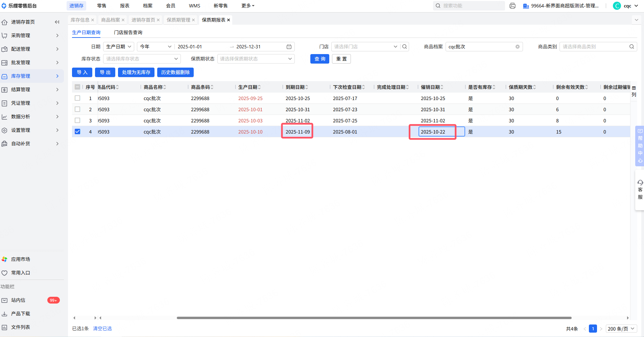Viewport: 644px width, 337px height.
Task: Open the calendar icon in date range
Action: point(289,47)
